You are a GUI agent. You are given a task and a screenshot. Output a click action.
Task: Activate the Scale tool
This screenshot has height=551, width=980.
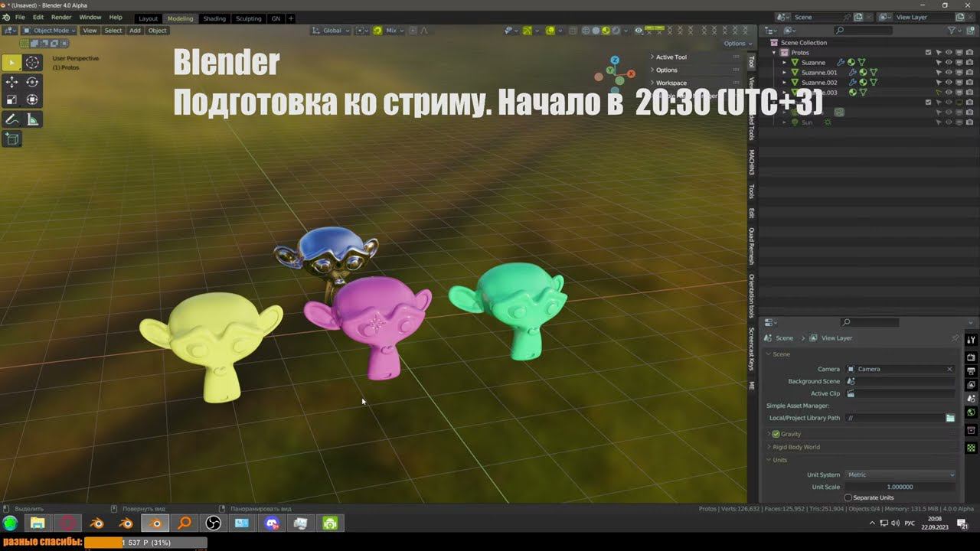coord(11,99)
